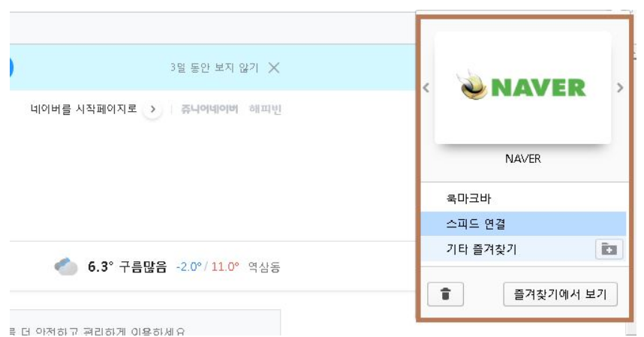Select the 스피드 연결 folder

523,224
